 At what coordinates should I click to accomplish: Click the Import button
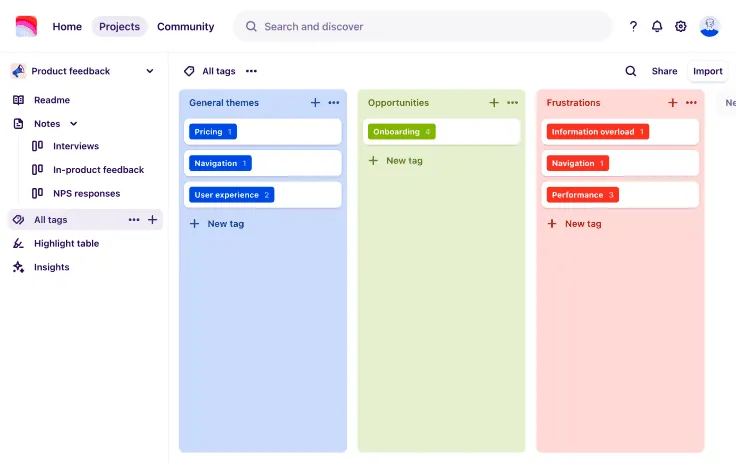point(707,71)
